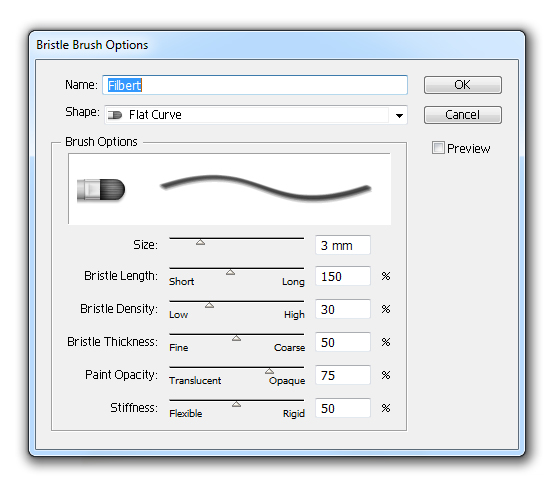This screenshot has width=550, height=485.
Task: Open the Shape dropdown arrow
Action: pyautogui.click(x=399, y=115)
